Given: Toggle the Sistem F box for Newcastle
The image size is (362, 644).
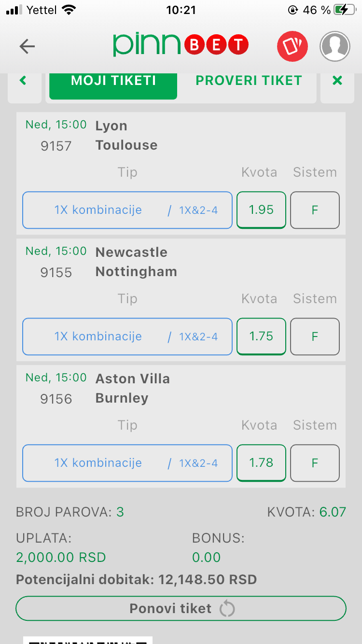Looking at the screenshot, I should pos(315,337).
